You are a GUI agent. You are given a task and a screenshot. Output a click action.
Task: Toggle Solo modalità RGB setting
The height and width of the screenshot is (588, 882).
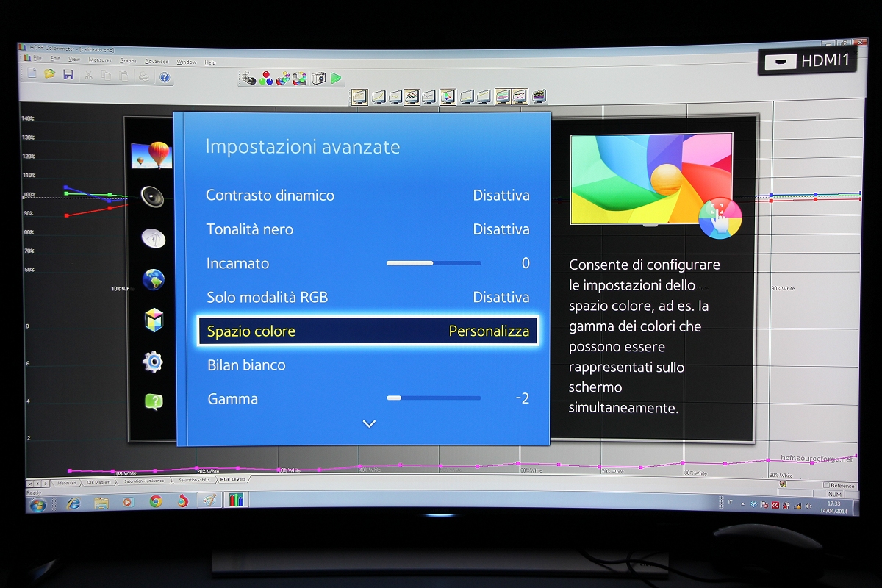coord(367,298)
